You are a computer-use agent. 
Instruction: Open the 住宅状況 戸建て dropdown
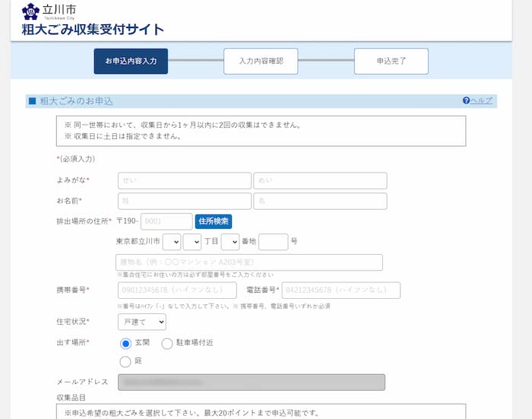(141, 322)
